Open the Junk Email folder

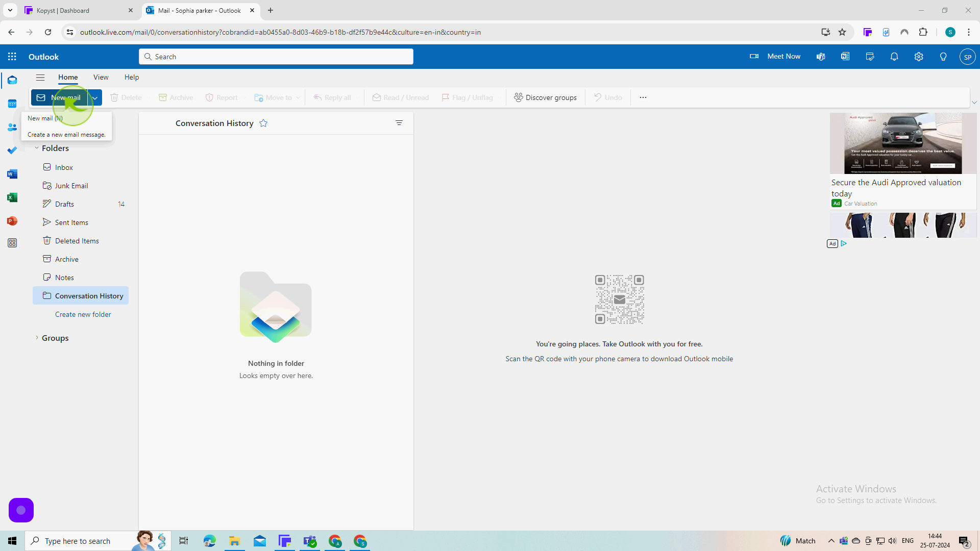(x=81, y=186)
